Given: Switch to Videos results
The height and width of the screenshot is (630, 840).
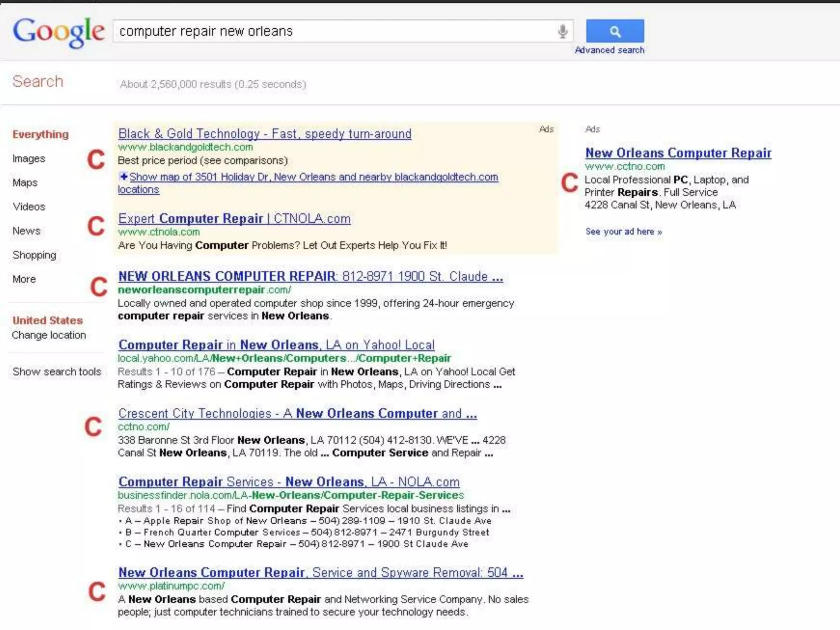Looking at the screenshot, I should pyautogui.click(x=29, y=207).
